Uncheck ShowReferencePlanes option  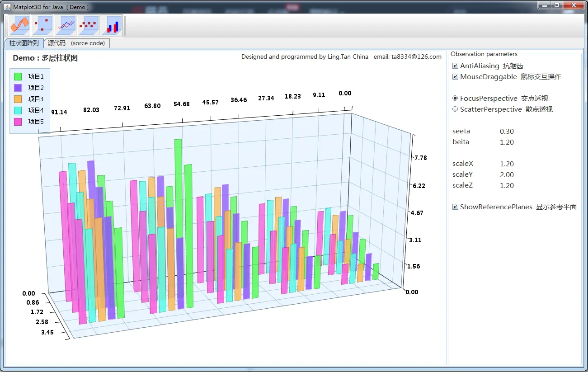click(455, 207)
